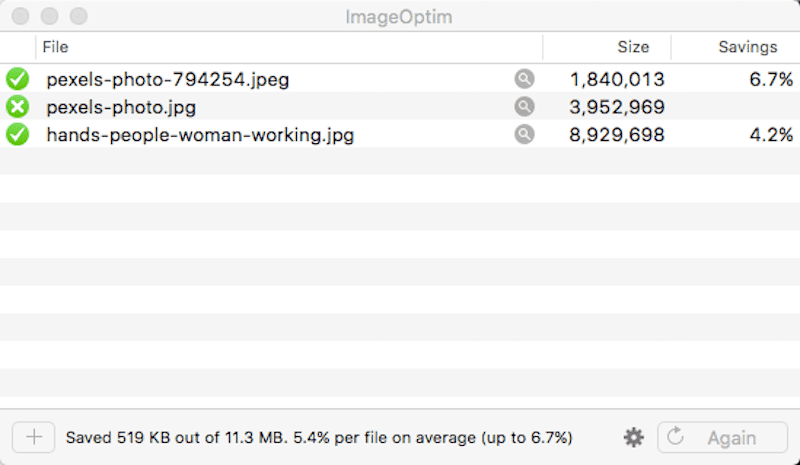Sort by the Savings column header
The height and width of the screenshot is (465, 800).
point(736,47)
